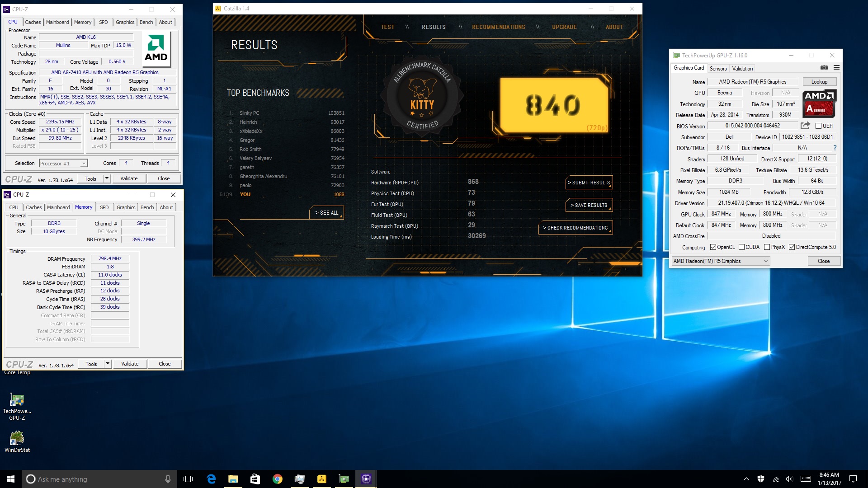868x488 pixels.
Task: Open the volume tray icon
Action: (x=789, y=479)
